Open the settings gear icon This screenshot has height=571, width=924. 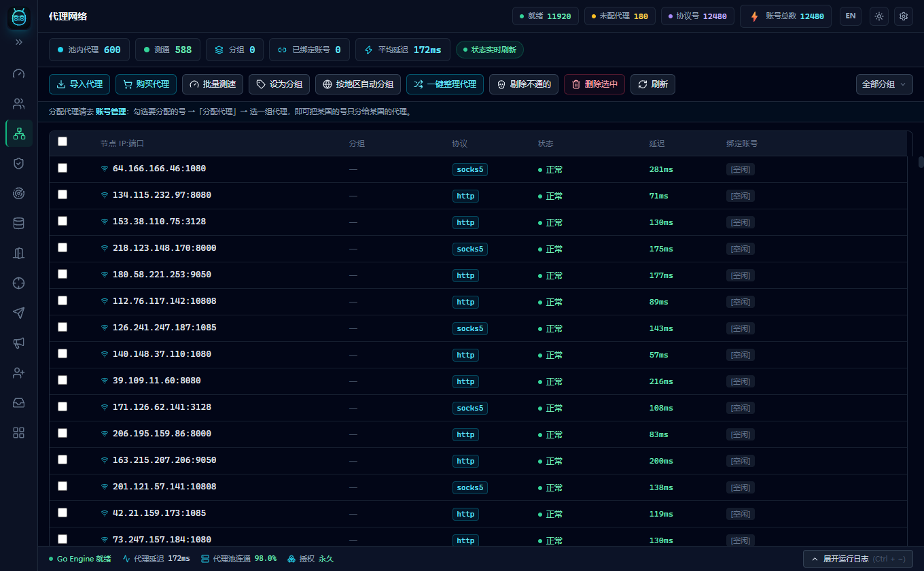pos(904,16)
